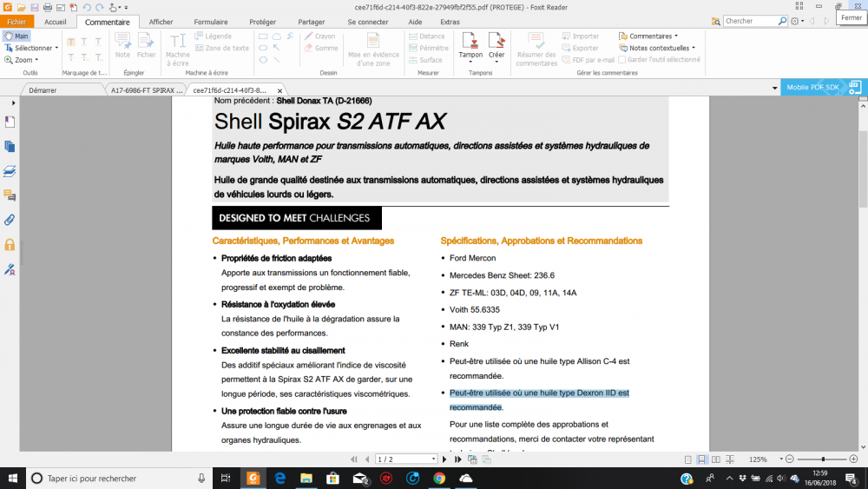Open the Tampon stamp dropdown
Screen dimensions: 868x489
tap(470, 62)
